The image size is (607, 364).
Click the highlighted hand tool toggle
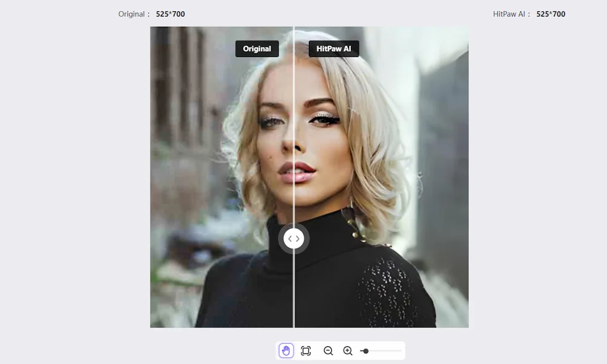tap(286, 350)
